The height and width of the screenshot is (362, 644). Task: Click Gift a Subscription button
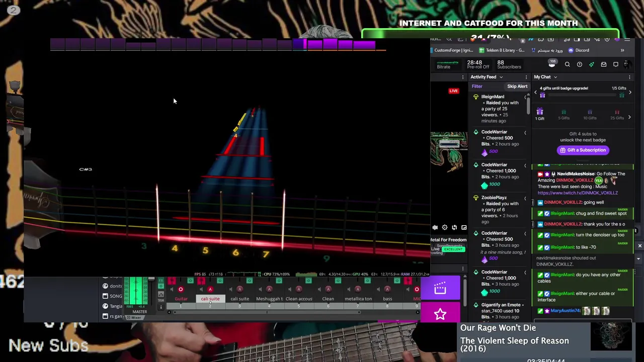coord(583,150)
